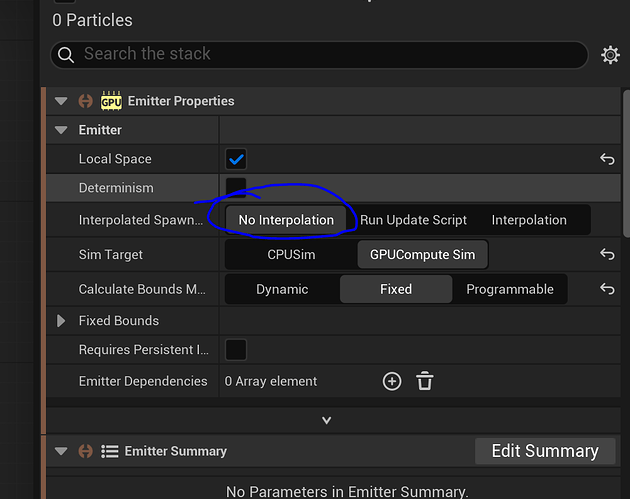Image resolution: width=630 pixels, height=499 pixels.
Task: Reset Sim Target to default arrow
Action: click(606, 254)
